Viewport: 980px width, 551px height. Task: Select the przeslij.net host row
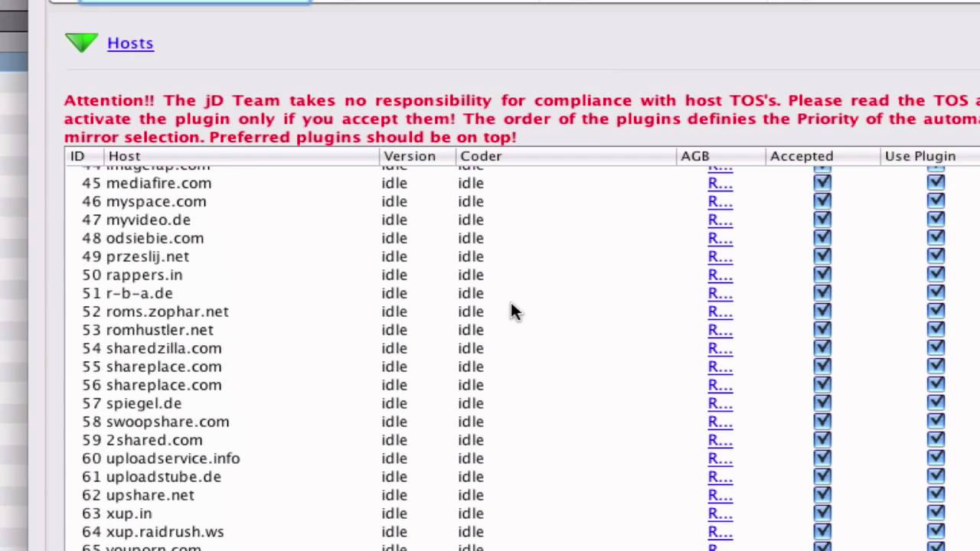pyautogui.click(x=523, y=256)
